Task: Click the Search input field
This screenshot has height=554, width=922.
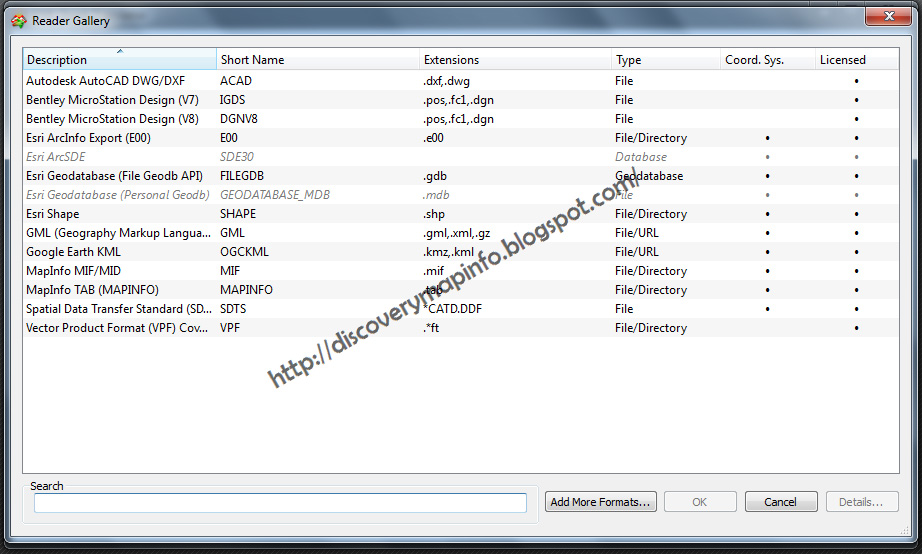Action: 280,503
